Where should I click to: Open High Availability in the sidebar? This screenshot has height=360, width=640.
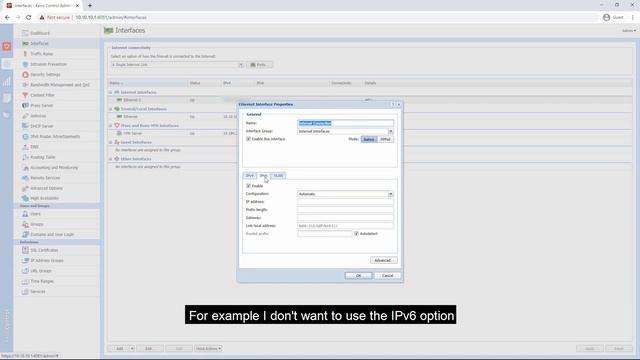coord(44,198)
